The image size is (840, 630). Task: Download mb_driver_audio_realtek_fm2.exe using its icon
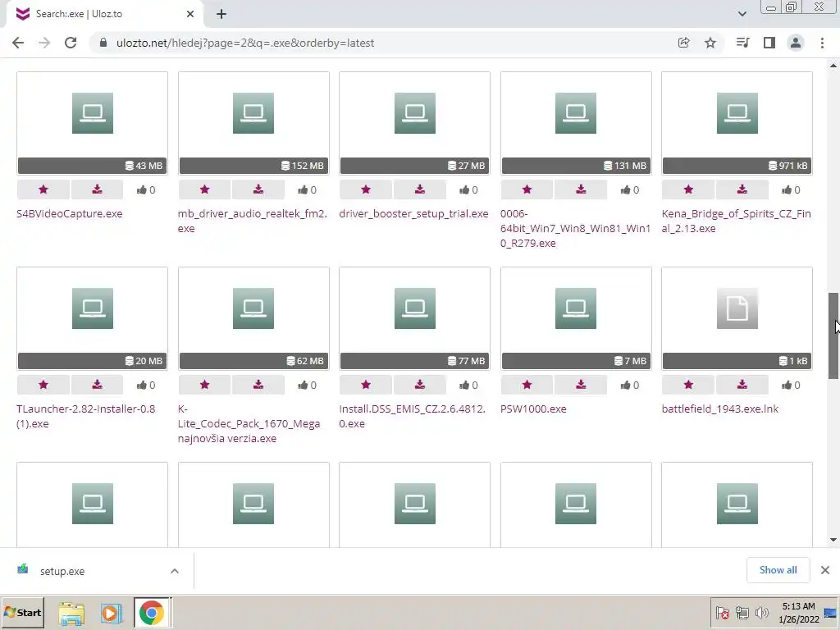point(258,189)
